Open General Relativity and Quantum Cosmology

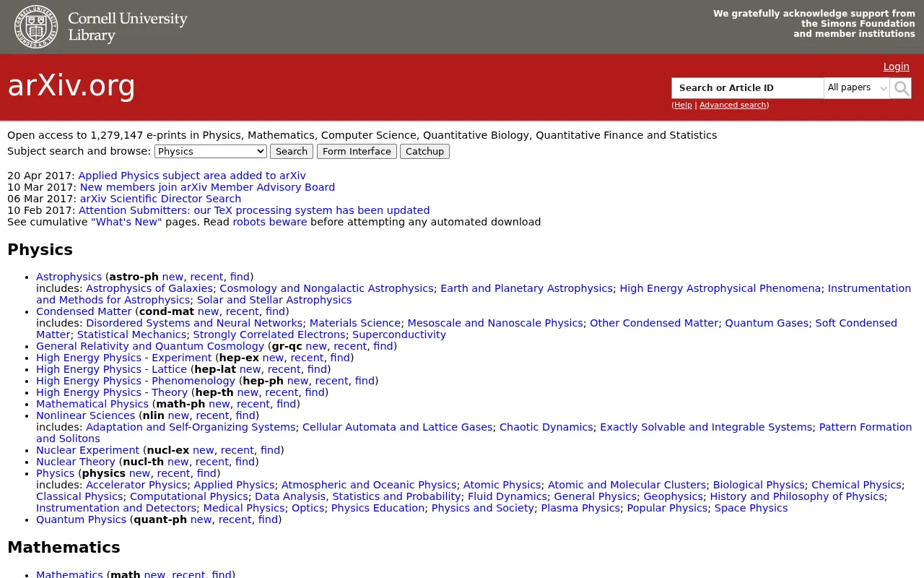pyautogui.click(x=150, y=346)
